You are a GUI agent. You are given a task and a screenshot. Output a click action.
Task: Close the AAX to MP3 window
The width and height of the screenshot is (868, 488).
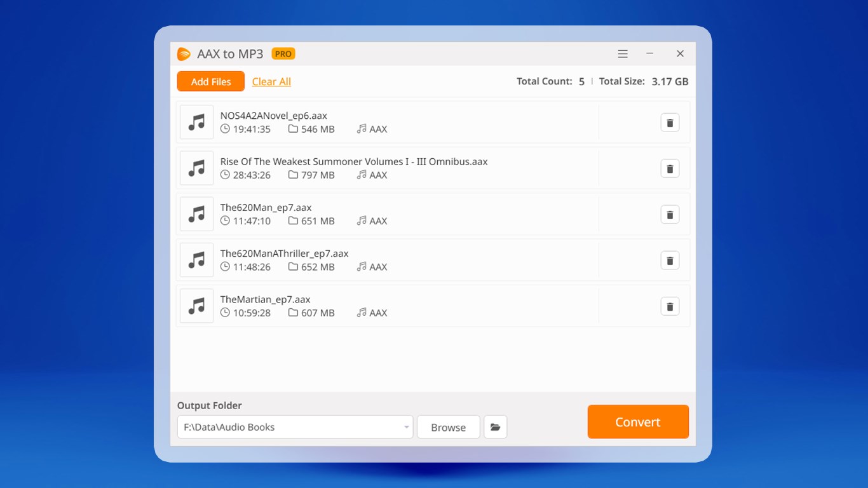[x=680, y=54]
